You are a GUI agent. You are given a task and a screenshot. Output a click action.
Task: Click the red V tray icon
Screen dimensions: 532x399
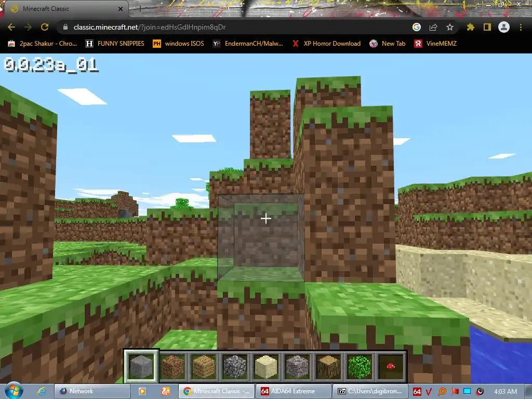pyautogui.click(x=429, y=392)
